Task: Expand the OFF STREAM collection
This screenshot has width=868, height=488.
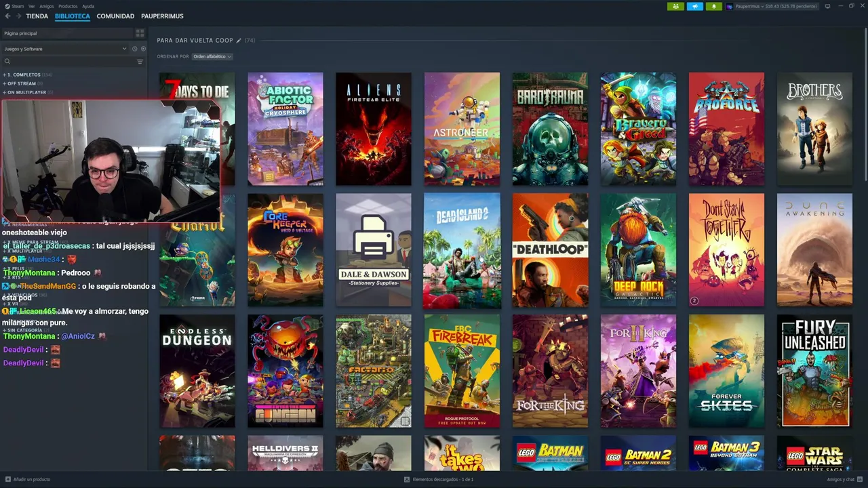Action: [x=23, y=83]
